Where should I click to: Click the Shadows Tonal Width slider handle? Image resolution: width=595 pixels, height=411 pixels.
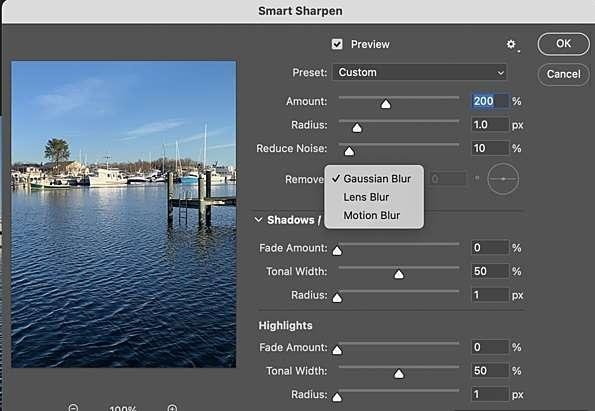point(399,274)
